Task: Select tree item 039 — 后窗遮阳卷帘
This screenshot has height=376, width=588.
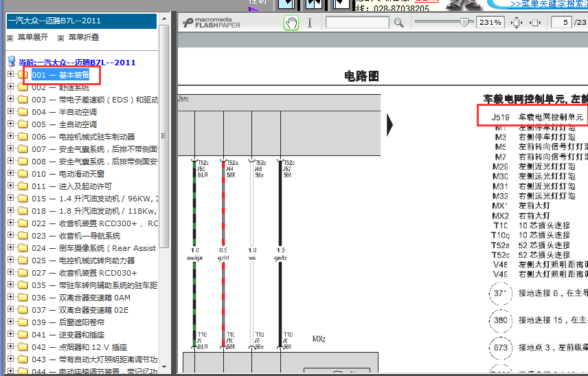Action: click(x=68, y=322)
